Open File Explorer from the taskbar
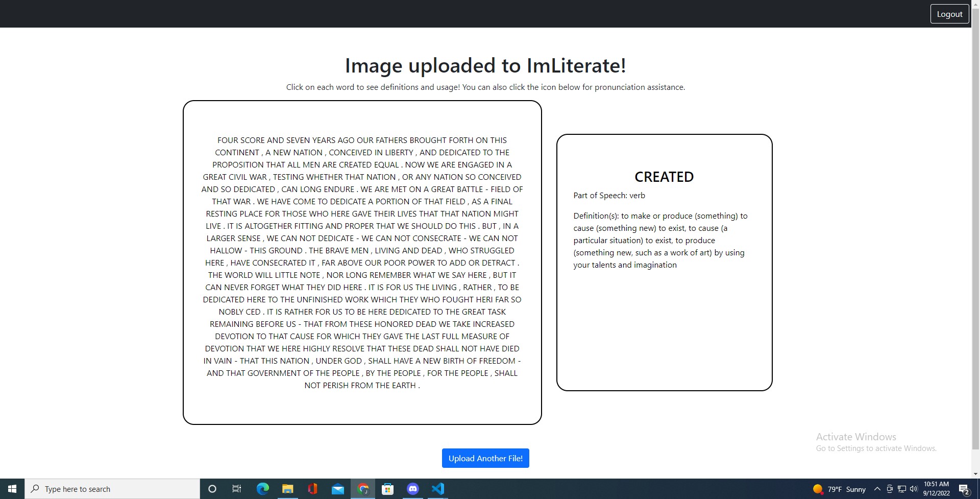The width and height of the screenshot is (980, 499). (287, 489)
